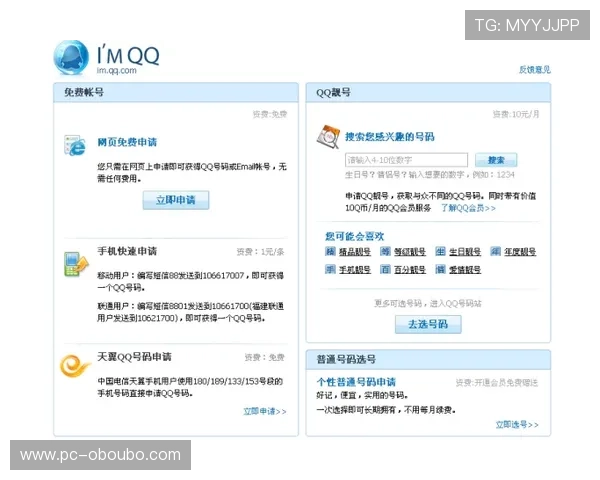This screenshot has height=480, width=600.
Task: Click the mobile phone quick apply icon
Action: [76, 264]
